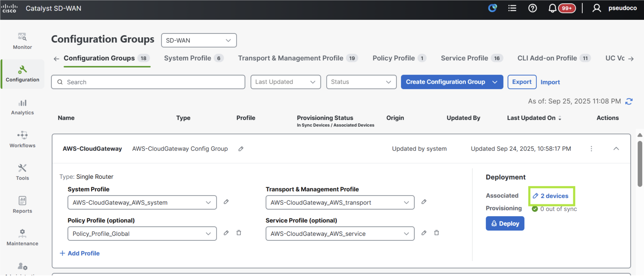Click the Profile column header
644x276 pixels.
click(246, 118)
